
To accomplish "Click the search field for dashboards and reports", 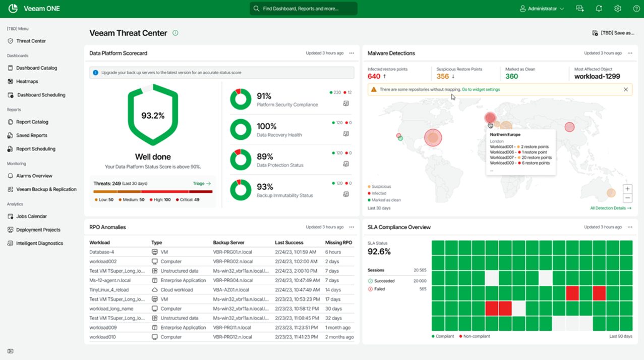I will pyautogui.click(x=304, y=9).
